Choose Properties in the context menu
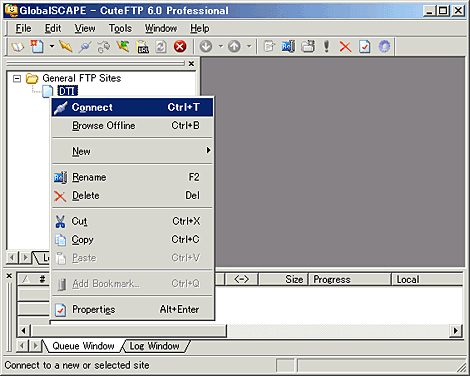 pos(132,310)
